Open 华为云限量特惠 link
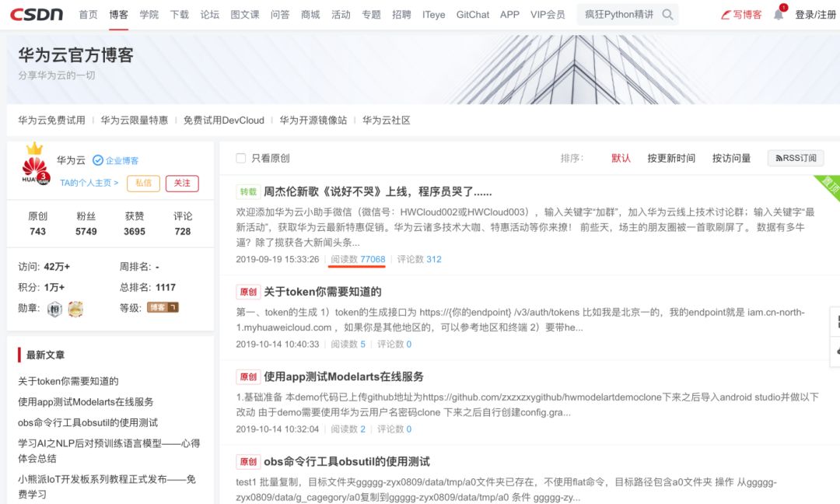The width and height of the screenshot is (840, 504). (x=135, y=120)
